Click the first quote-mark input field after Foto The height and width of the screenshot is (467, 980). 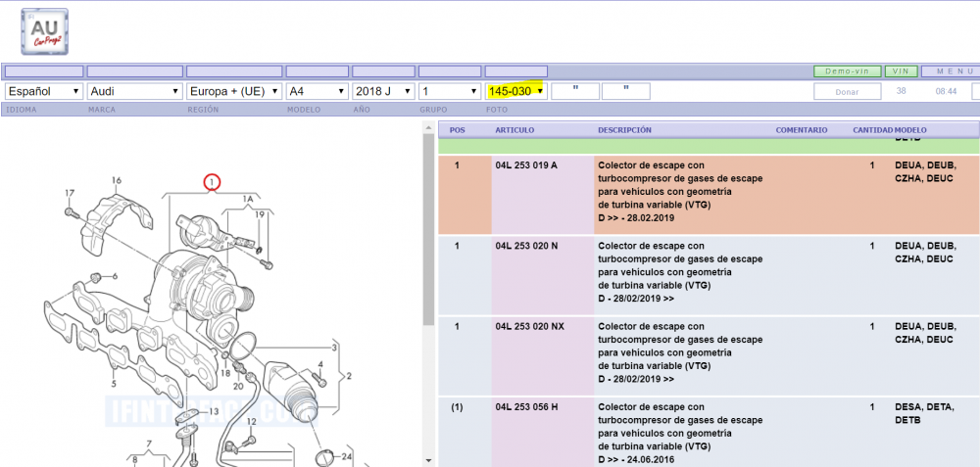click(x=575, y=91)
